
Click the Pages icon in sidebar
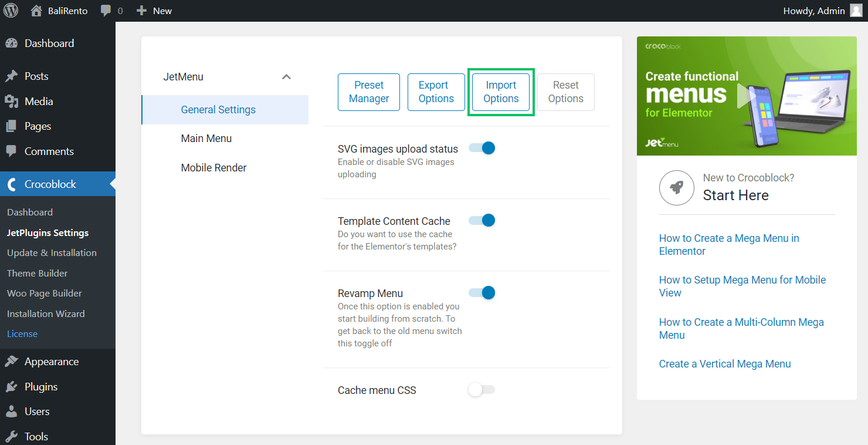point(11,126)
